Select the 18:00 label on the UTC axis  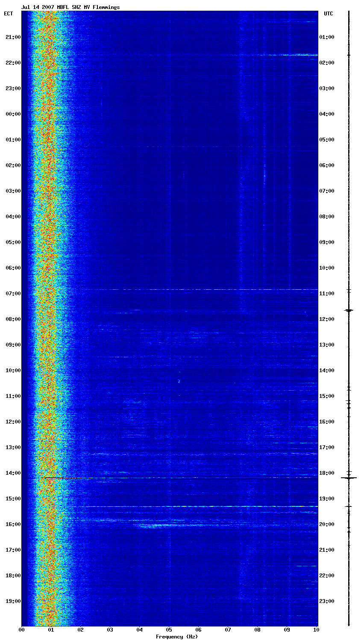coord(327,473)
